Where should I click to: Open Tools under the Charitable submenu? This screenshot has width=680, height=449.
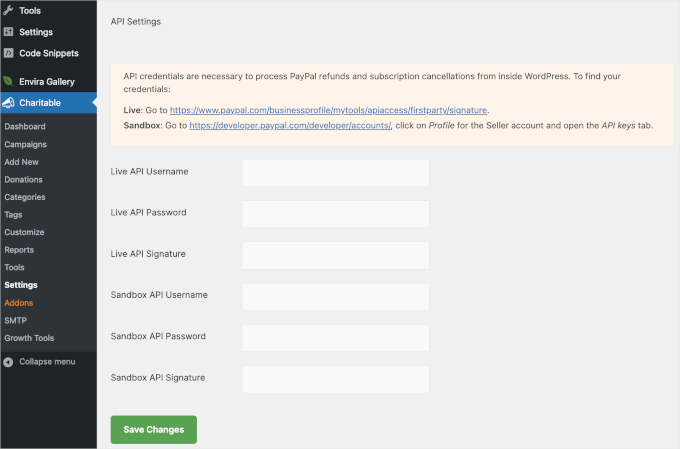click(14, 267)
